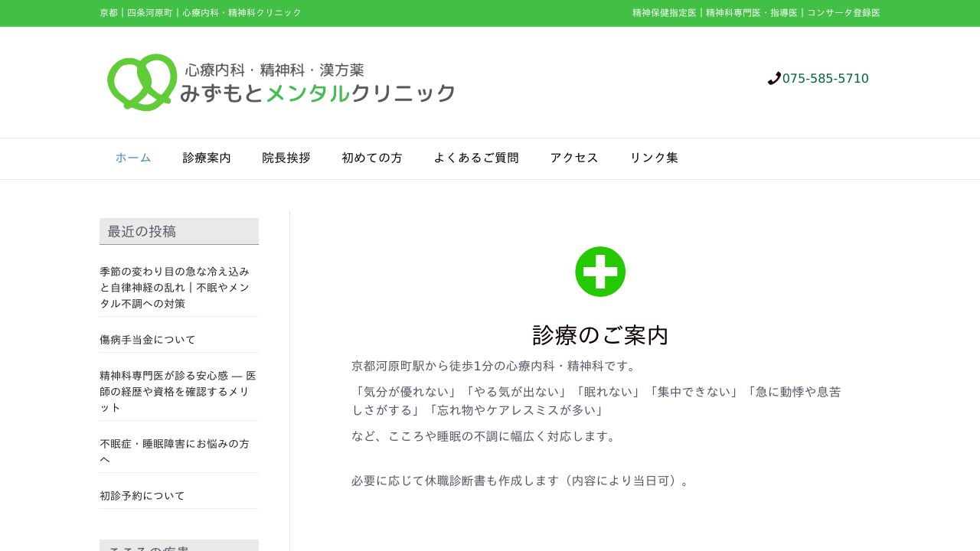Click the 診療のご案内 heading

pyautogui.click(x=599, y=335)
